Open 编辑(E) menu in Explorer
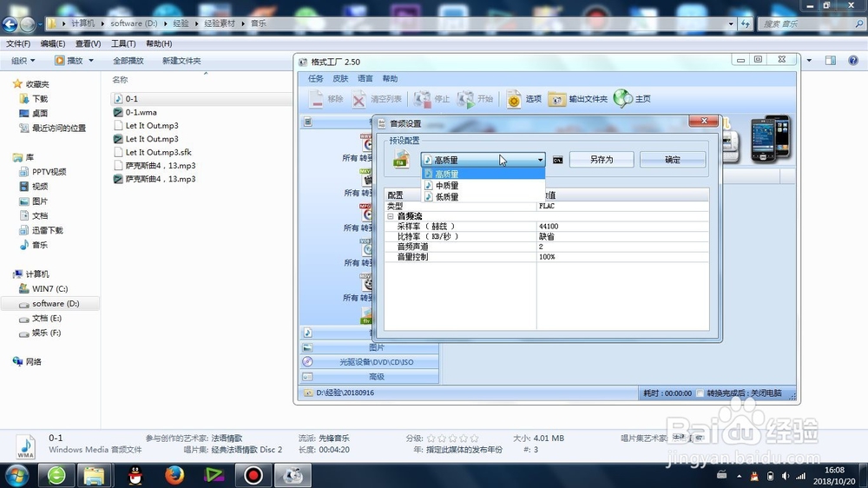Viewport: 868px width, 488px height. [x=53, y=43]
